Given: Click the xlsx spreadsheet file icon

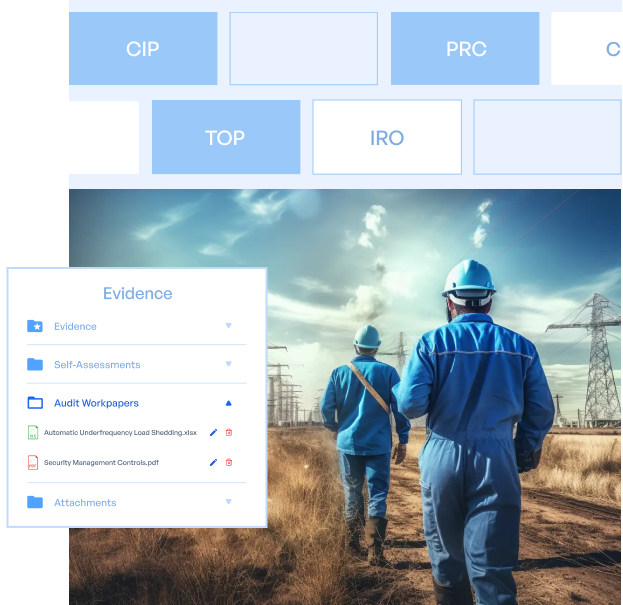Looking at the screenshot, I should (x=33, y=433).
